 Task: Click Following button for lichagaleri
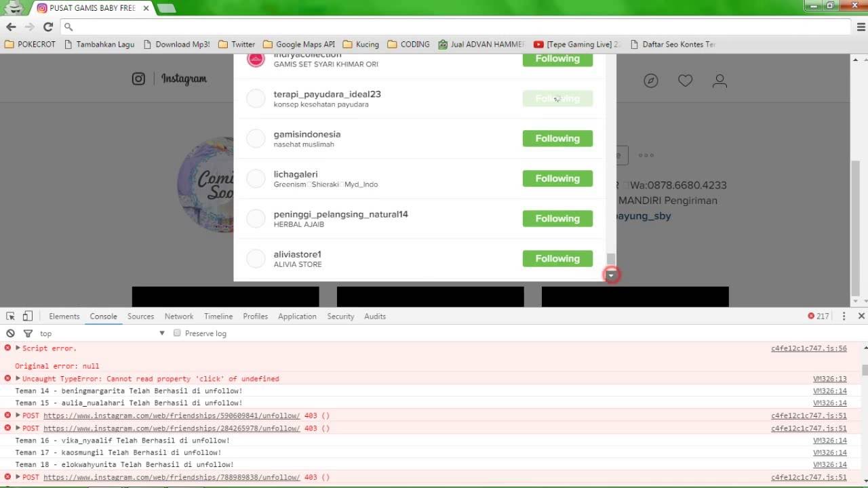[557, 178]
